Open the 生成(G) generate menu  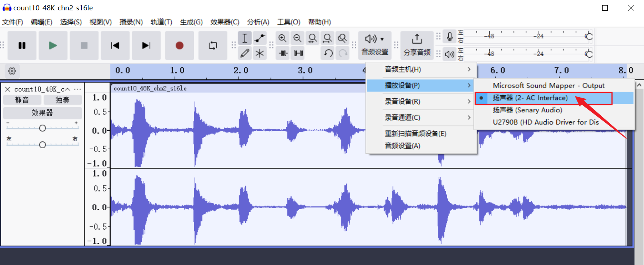coord(191,22)
